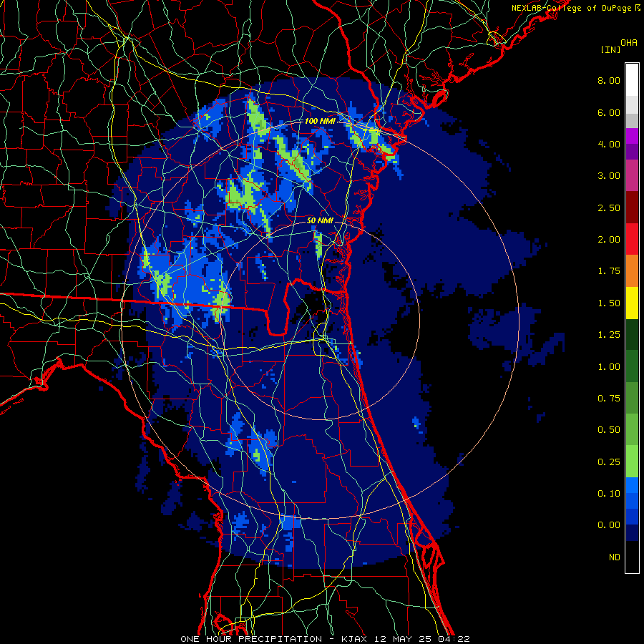Pick the yellow legend swatch
This screenshot has width=644, height=644.
632,303
